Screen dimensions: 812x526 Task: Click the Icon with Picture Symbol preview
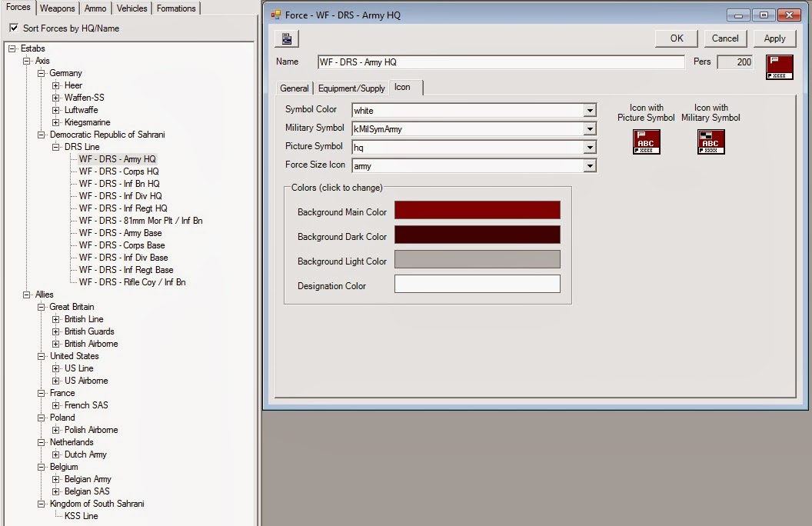pyautogui.click(x=647, y=141)
